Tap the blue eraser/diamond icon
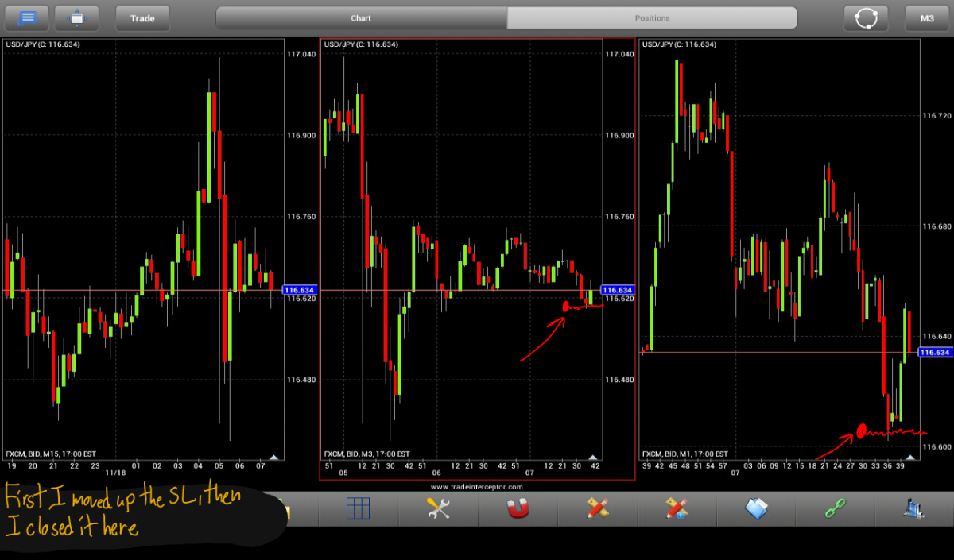954x560 pixels. point(756,508)
